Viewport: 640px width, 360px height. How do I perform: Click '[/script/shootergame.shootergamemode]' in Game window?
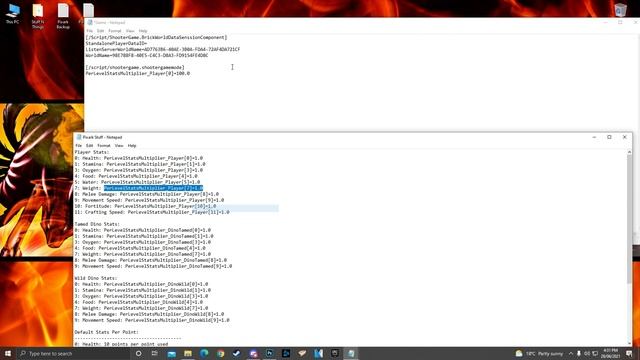tap(135, 67)
